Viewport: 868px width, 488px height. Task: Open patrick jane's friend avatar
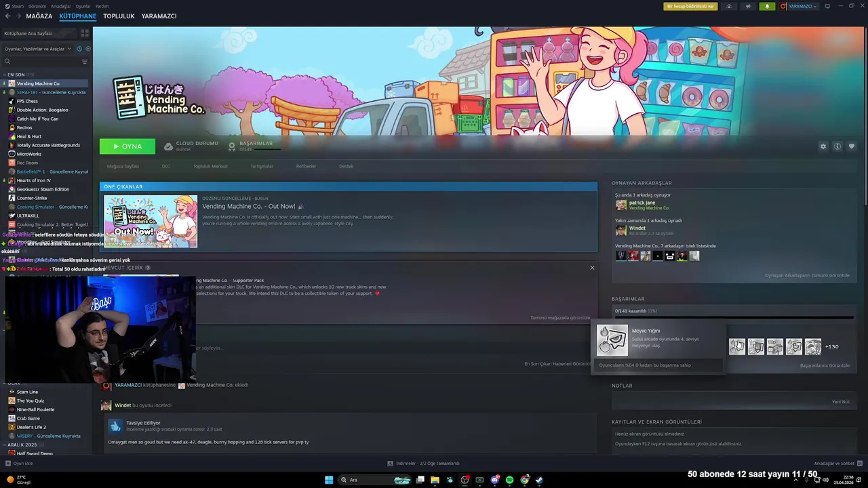(620, 205)
